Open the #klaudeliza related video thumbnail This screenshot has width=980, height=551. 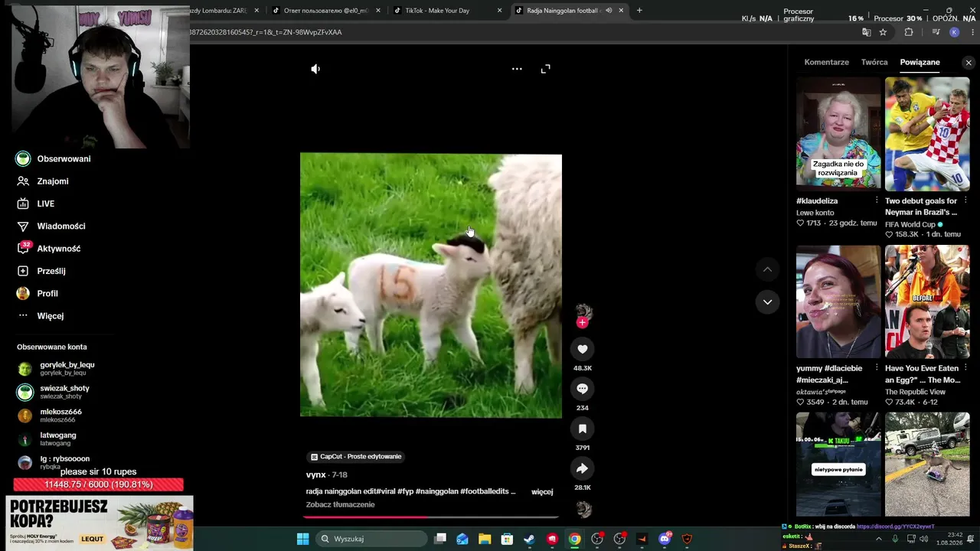click(838, 133)
